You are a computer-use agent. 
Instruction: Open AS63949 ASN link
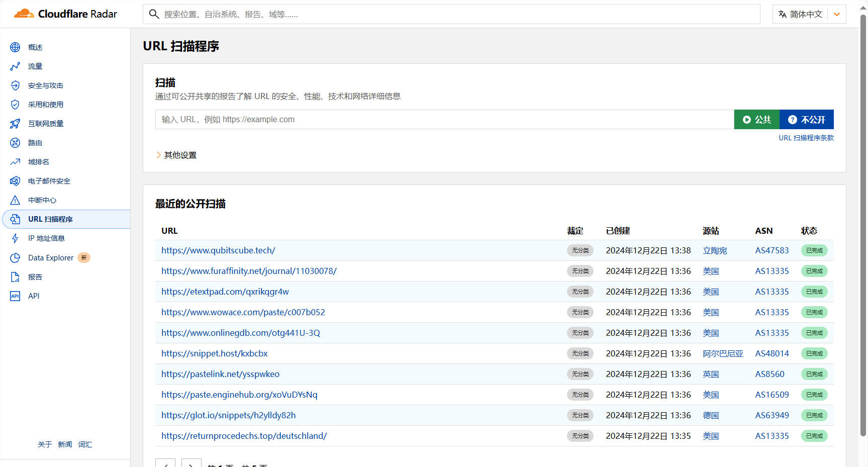772,415
